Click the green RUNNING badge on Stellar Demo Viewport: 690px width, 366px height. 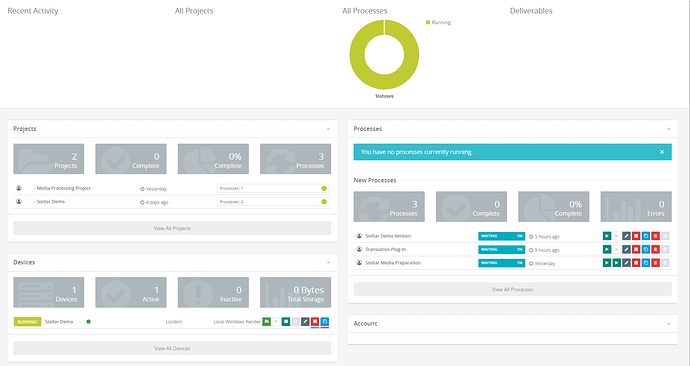[x=27, y=322]
